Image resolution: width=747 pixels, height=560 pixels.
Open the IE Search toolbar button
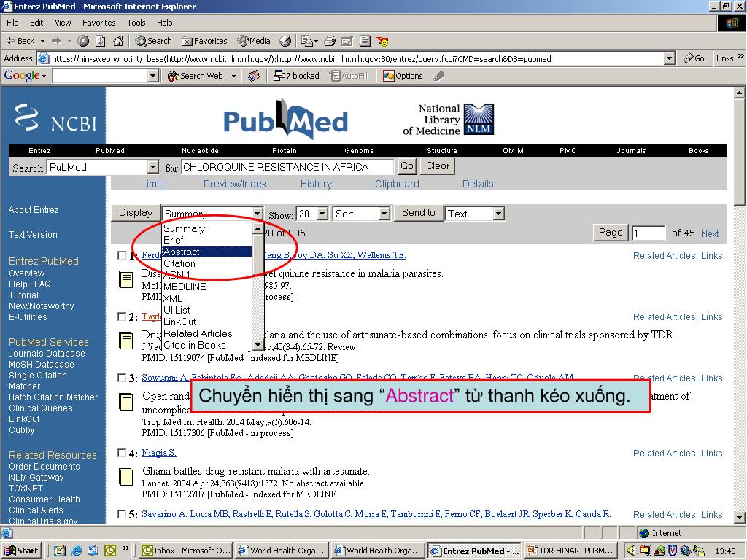tap(153, 41)
